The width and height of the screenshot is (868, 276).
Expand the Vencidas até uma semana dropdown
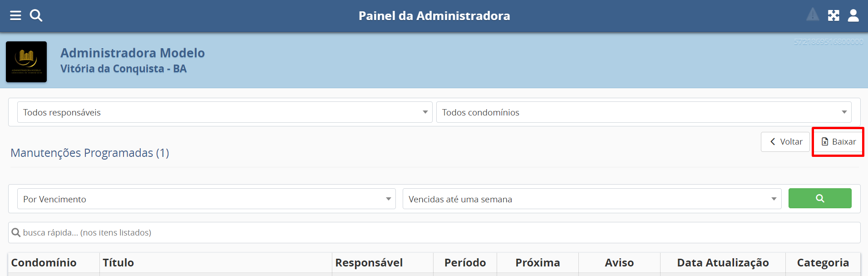coord(592,199)
